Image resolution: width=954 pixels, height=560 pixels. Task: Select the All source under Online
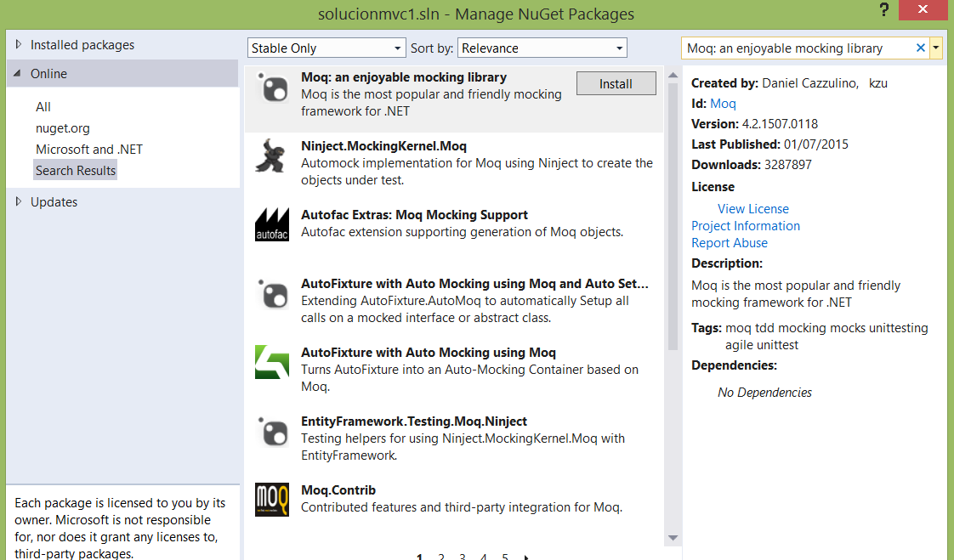tap(43, 107)
